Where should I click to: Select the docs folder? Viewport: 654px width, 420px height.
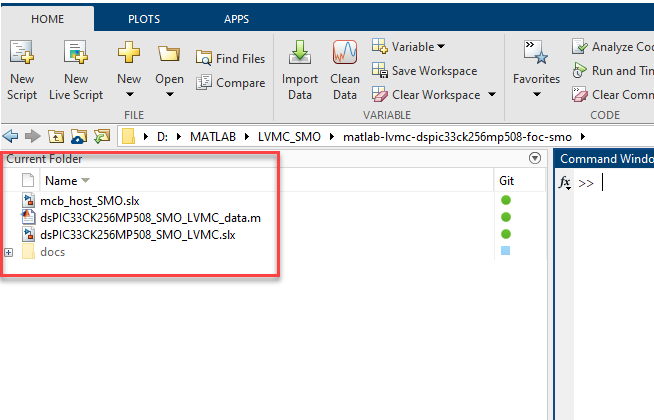click(53, 252)
